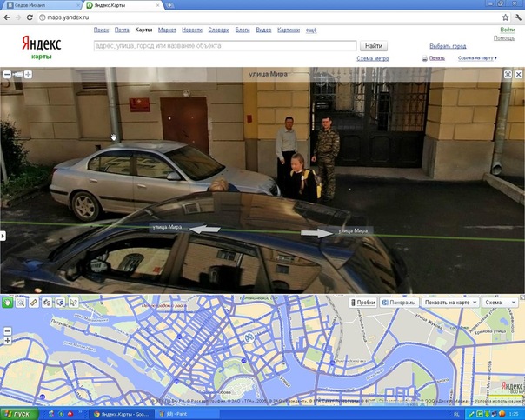Screen dimensions: 525x420
Task: Toggle Пробки traffic layer
Action: 362,303
